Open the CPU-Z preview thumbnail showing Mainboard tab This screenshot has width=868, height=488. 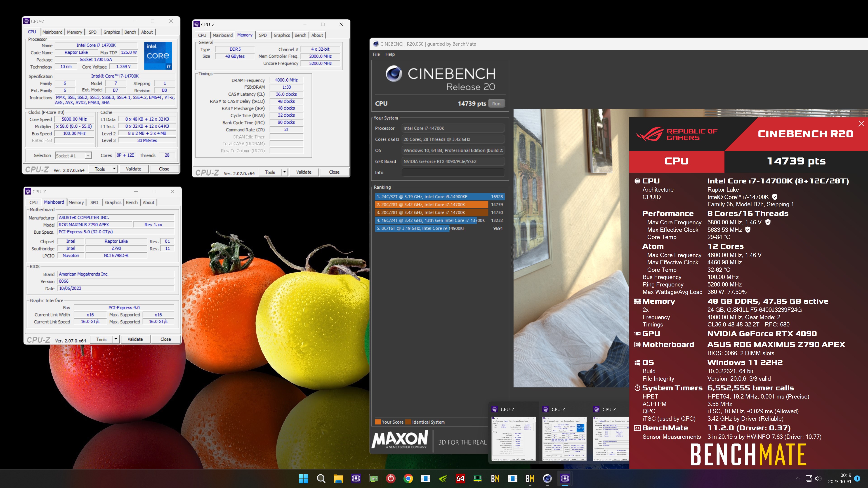pyautogui.click(x=611, y=439)
